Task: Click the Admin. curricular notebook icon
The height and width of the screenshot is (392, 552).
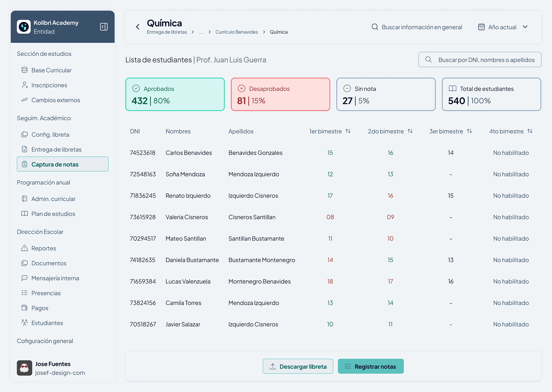Action: (x=24, y=199)
